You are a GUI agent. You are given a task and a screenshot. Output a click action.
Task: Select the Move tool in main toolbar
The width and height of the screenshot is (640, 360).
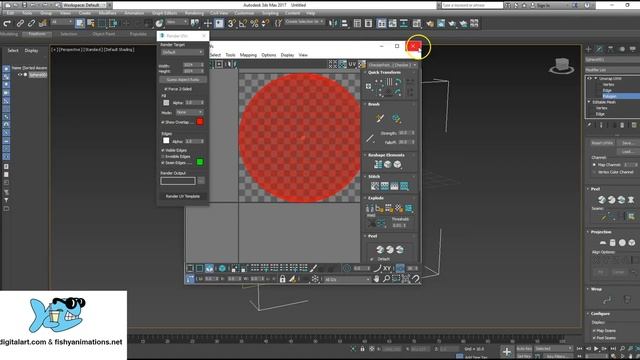[208, 23]
